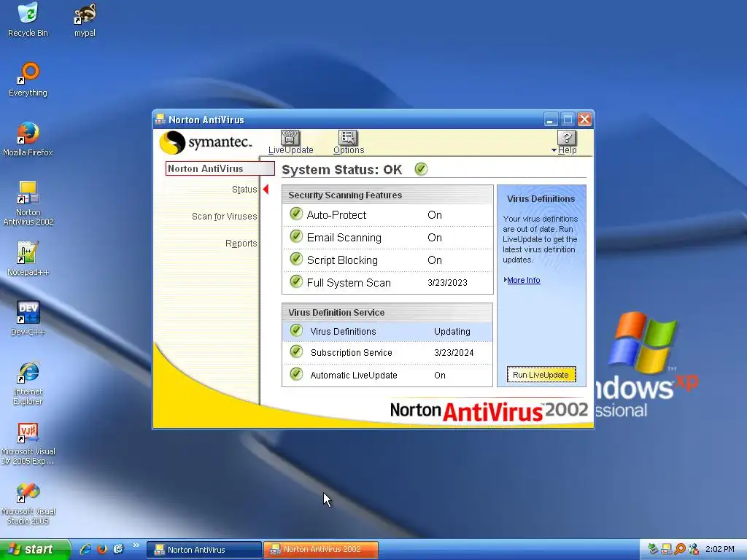Viewport: 747px width, 560px height.
Task: Click the Automatic LiveUpdate check icon
Action: pyautogui.click(x=296, y=374)
